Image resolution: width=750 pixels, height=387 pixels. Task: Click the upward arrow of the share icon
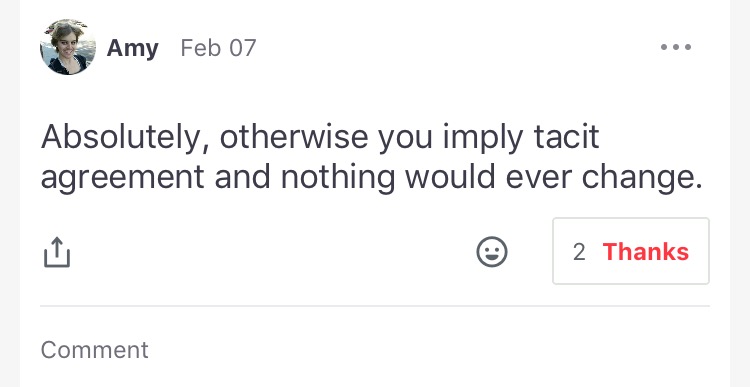click(x=57, y=246)
